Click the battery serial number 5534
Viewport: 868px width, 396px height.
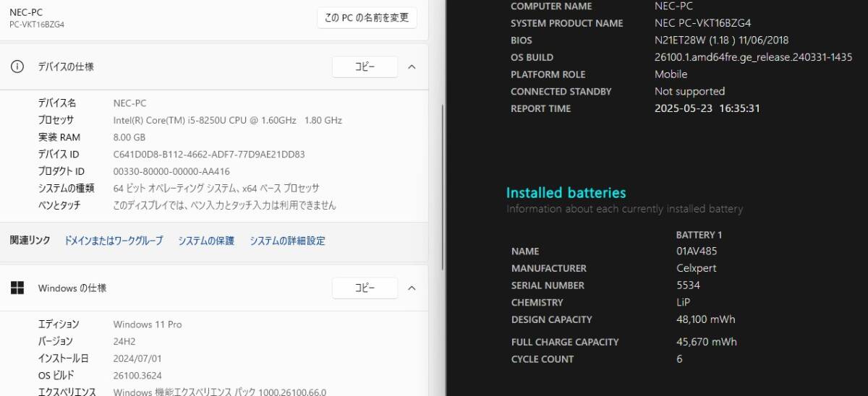(688, 285)
